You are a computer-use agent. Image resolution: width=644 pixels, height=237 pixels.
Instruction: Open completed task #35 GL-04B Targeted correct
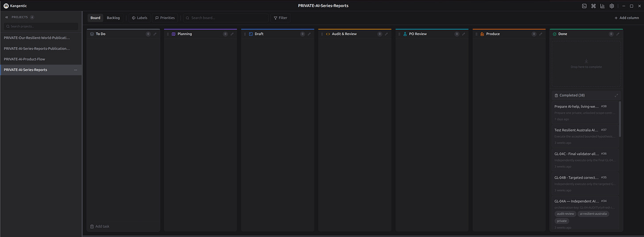click(x=585, y=183)
